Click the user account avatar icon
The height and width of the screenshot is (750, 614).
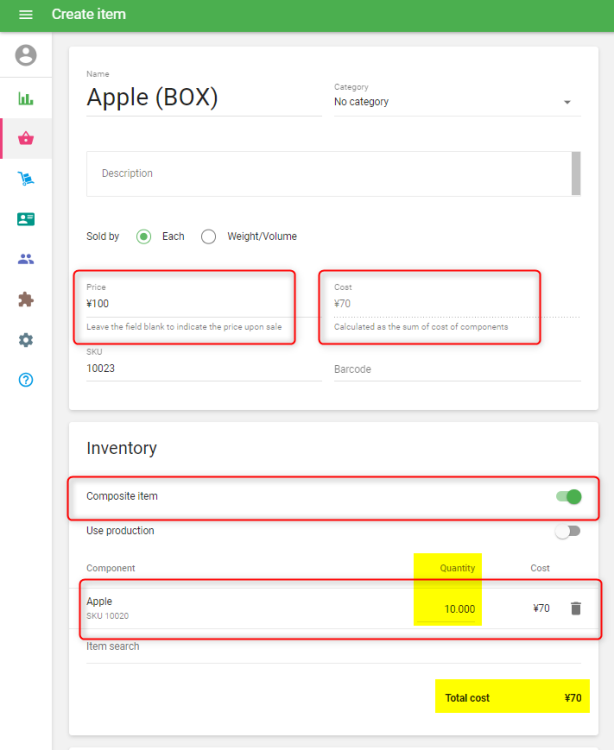pyautogui.click(x=26, y=56)
